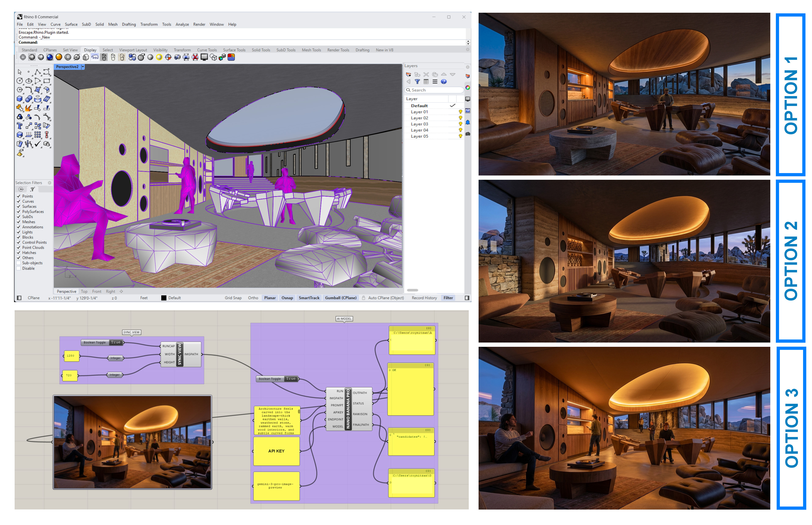The height and width of the screenshot is (525, 812).
Task: Click the command history scroll stepper arrows
Action: click(468, 42)
